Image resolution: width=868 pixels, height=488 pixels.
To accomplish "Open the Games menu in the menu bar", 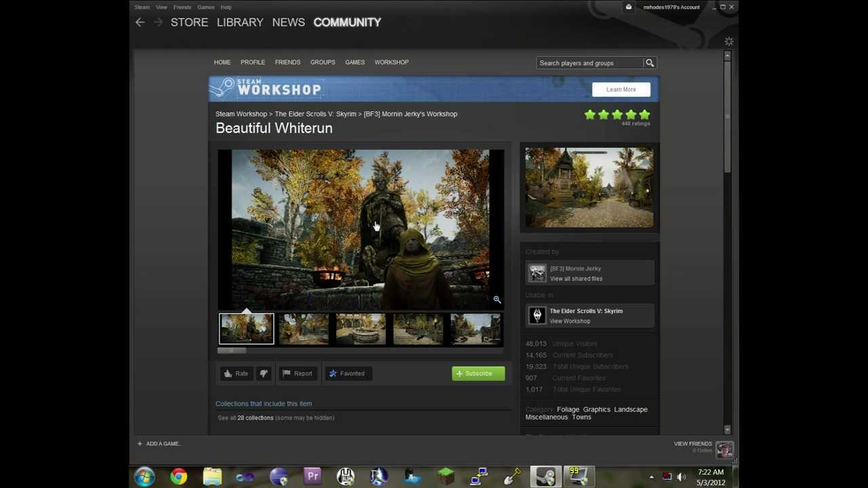I will tap(205, 7).
